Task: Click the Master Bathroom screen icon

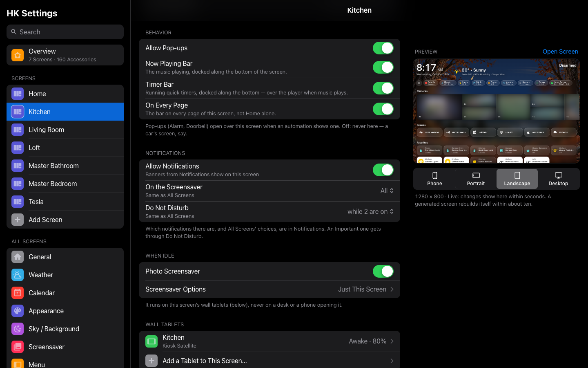Action: pos(18,166)
